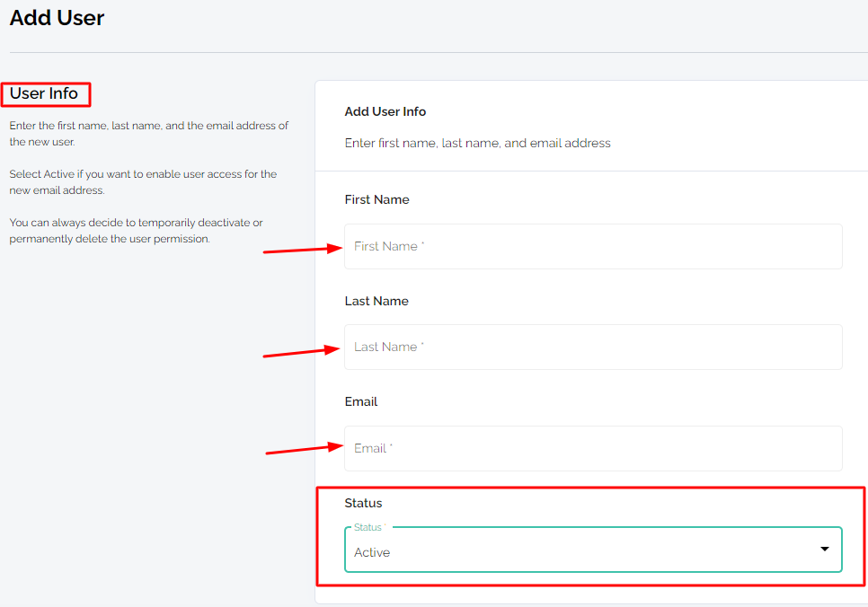Click red arrow pointing to Email field
Screen dimensions: 868x607
pyautogui.click(x=305, y=448)
